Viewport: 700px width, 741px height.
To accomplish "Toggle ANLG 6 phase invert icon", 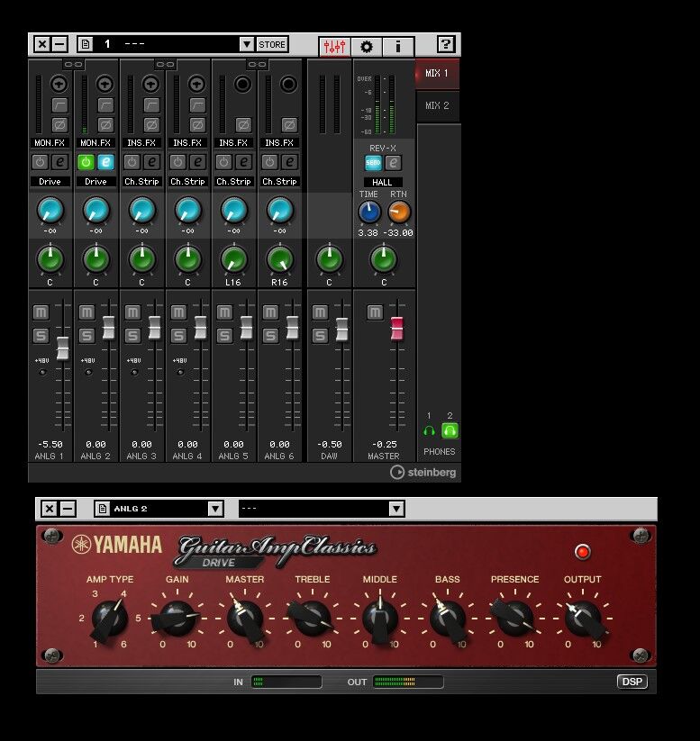I will pyautogui.click(x=289, y=125).
